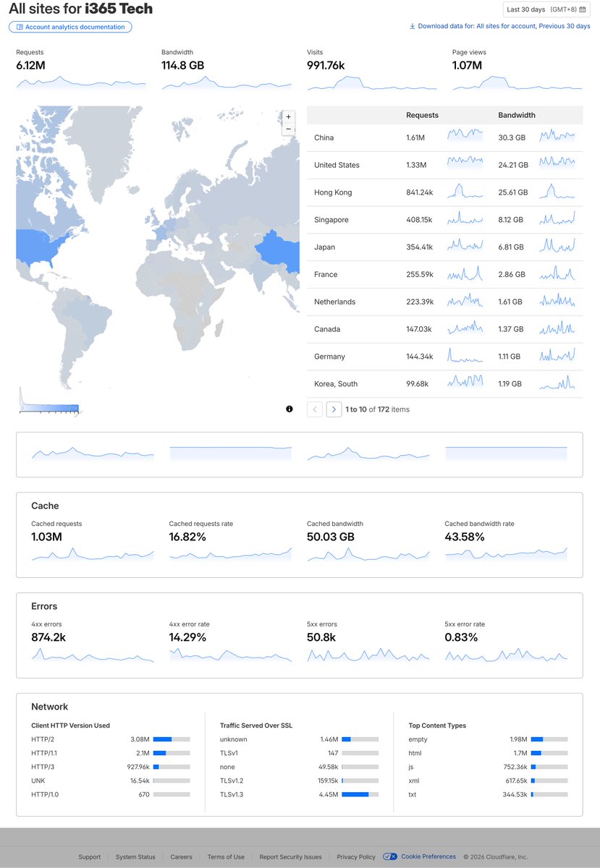
Task: Open Careers footer link
Action: click(181, 856)
